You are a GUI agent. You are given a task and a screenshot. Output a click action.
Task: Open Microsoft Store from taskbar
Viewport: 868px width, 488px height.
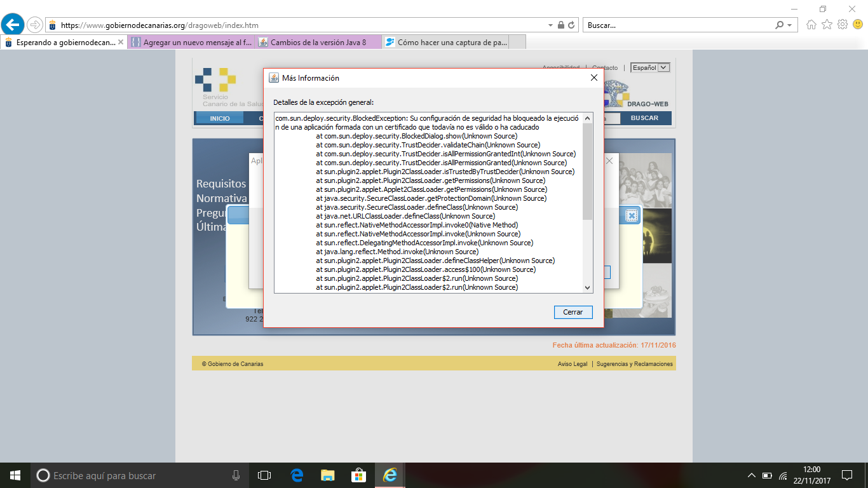pos(358,475)
